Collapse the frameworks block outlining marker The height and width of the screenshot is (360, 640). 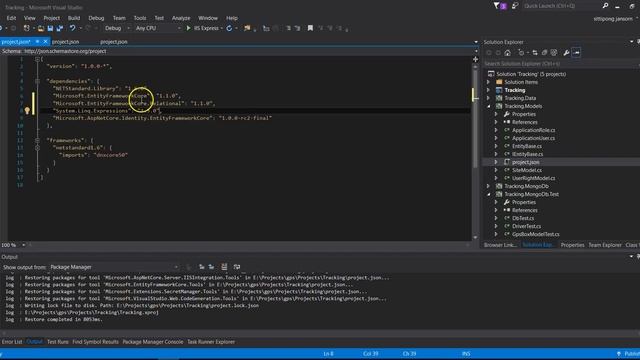pos(37,140)
